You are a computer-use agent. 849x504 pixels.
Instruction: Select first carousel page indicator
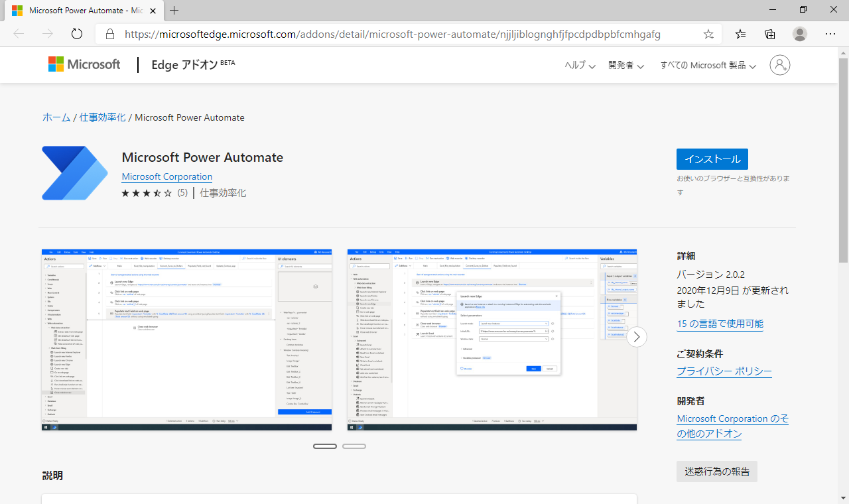pyautogui.click(x=325, y=446)
